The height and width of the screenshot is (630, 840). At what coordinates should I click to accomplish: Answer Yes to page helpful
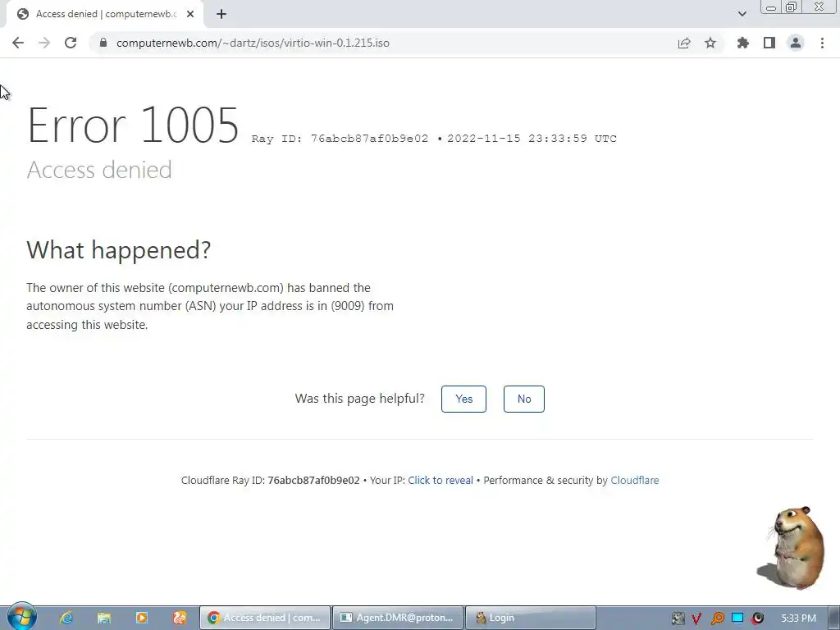pos(464,399)
